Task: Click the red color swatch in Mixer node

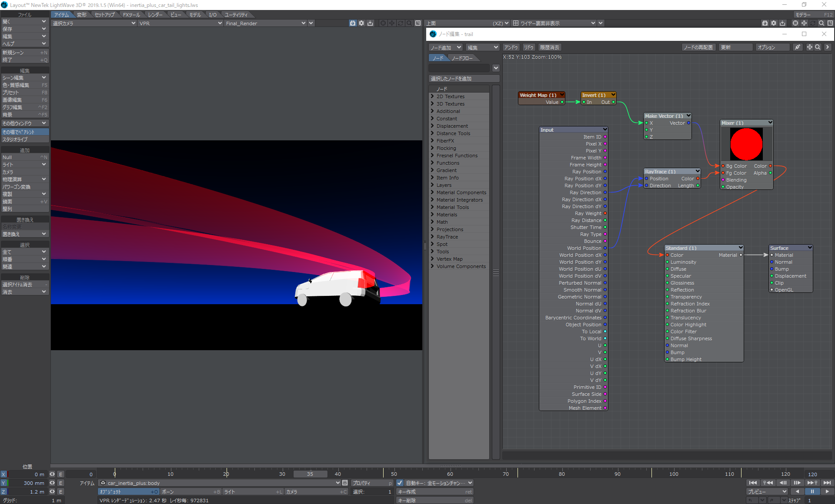Action: tap(746, 143)
